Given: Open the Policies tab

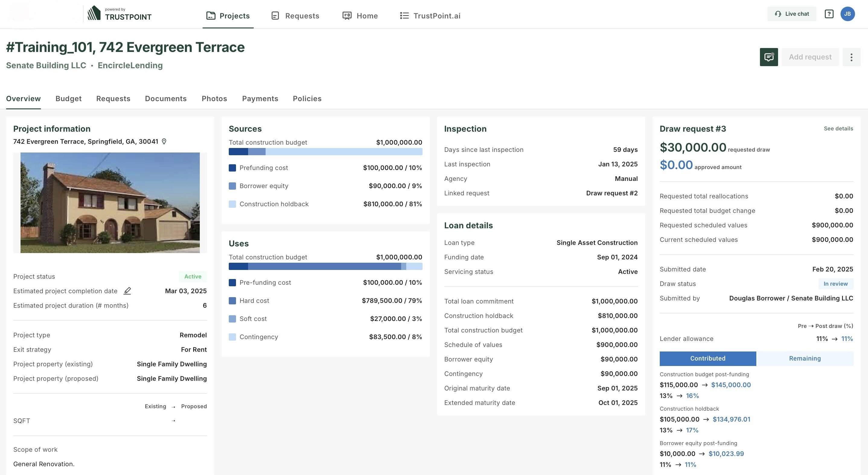Looking at the screenshot, I should (307, 99).
